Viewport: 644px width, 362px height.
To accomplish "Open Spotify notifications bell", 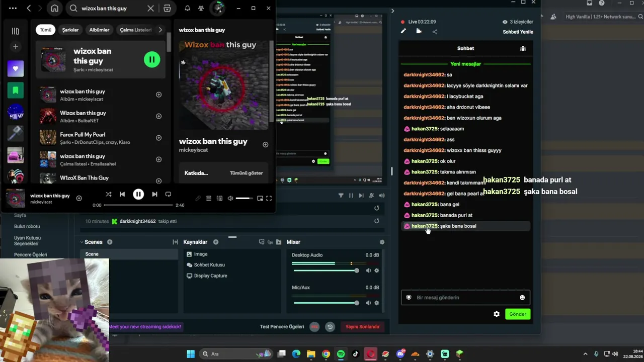I will click(187, 8).
